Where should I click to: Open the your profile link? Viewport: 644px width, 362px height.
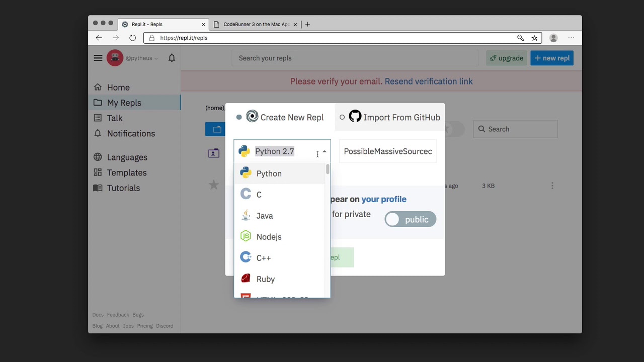pyautogui.click(x=384, y=199)
